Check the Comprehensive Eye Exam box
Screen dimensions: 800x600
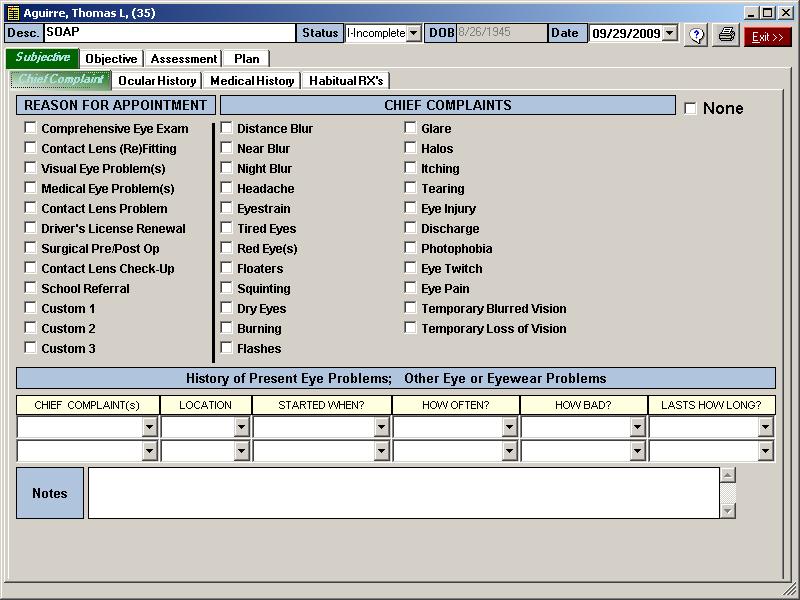point(31,128)
